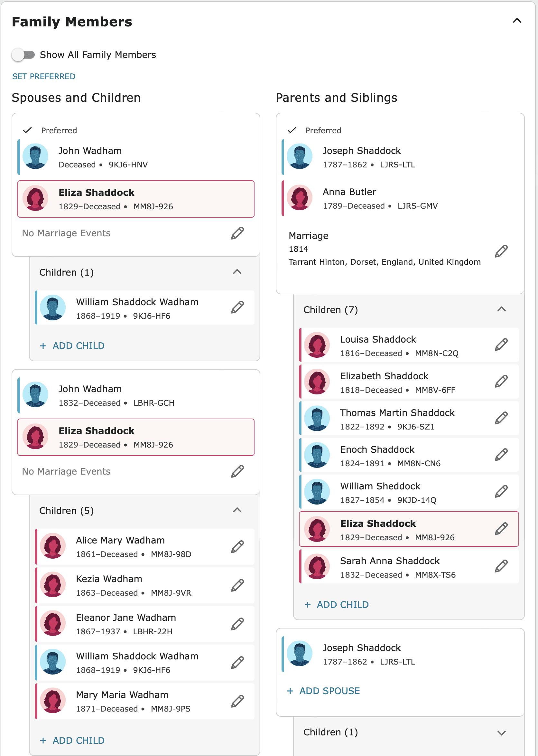Image resolution: width=538 pixels, height=756 pixels.
Task: Edit the 1814 Tarrant Hinton marriage event
Action: pyautogui.click(x=501, y=251)
